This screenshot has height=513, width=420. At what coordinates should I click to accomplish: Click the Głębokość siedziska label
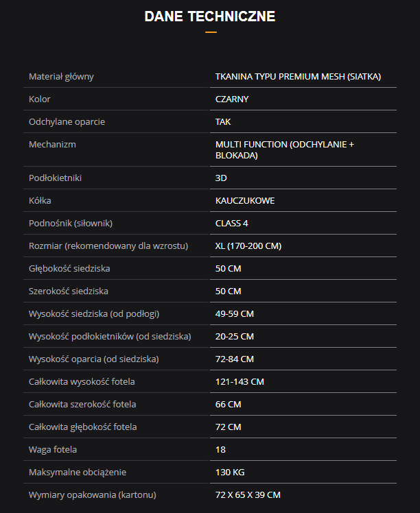(69, 268)
